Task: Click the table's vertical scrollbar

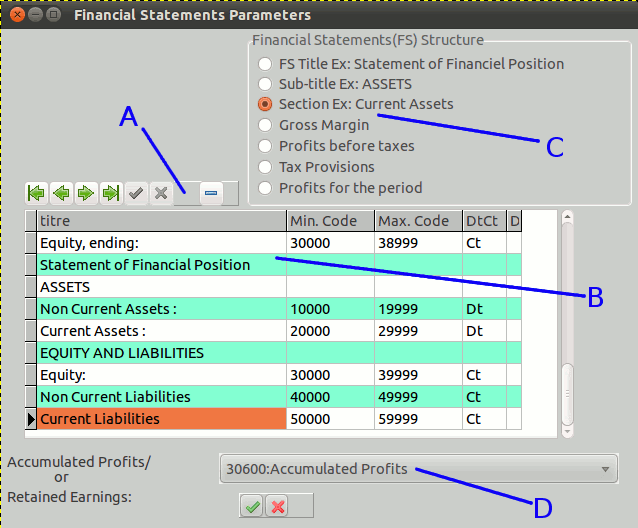Action: (x=567, y=320)
